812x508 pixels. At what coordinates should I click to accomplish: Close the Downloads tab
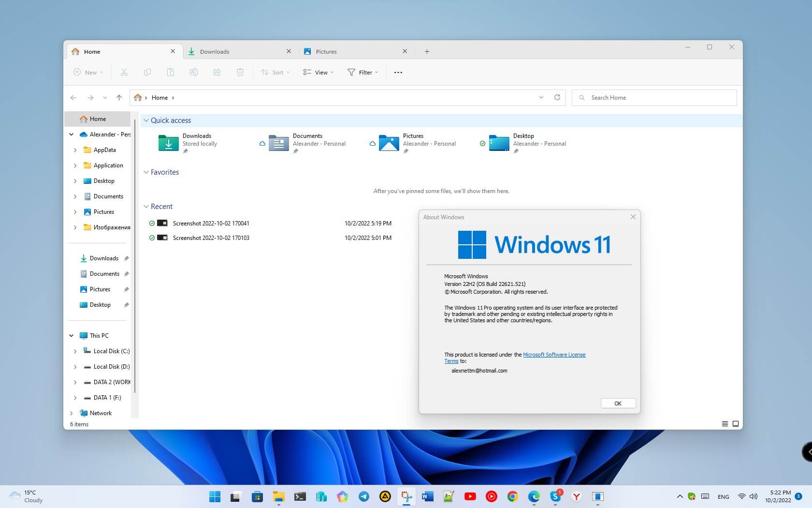tap(289, 51)
